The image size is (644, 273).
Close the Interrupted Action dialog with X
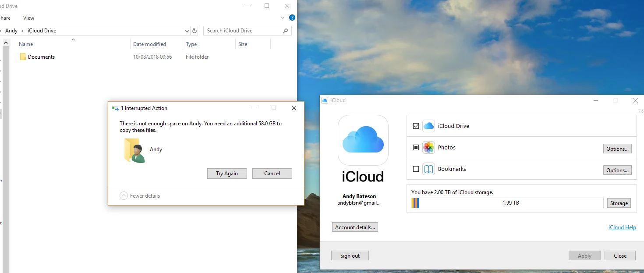click(x=294, y=108)
